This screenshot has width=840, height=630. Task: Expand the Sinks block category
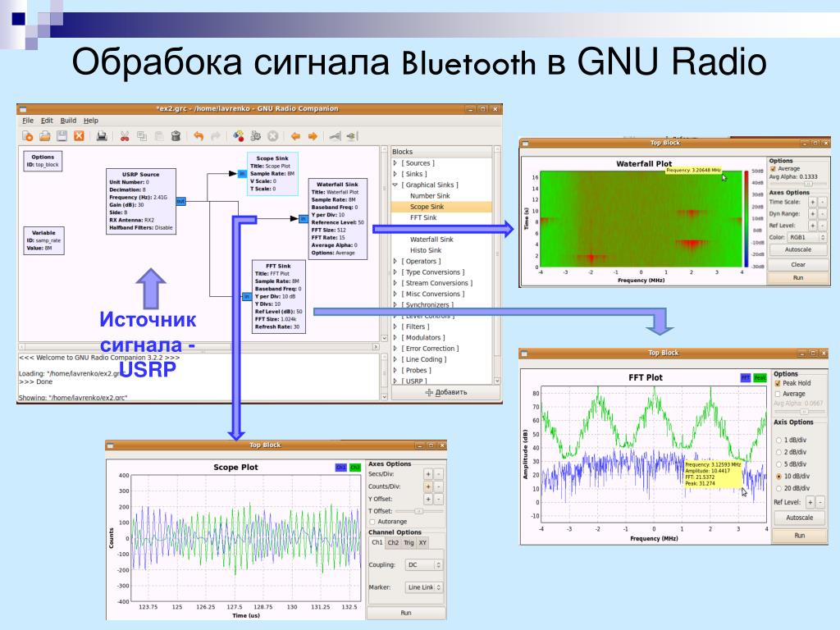click(395, 174)
